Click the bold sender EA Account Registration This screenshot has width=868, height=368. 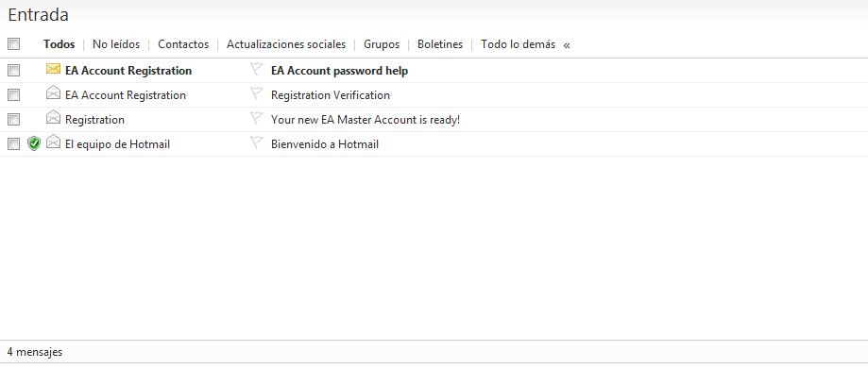pos(128,71)
